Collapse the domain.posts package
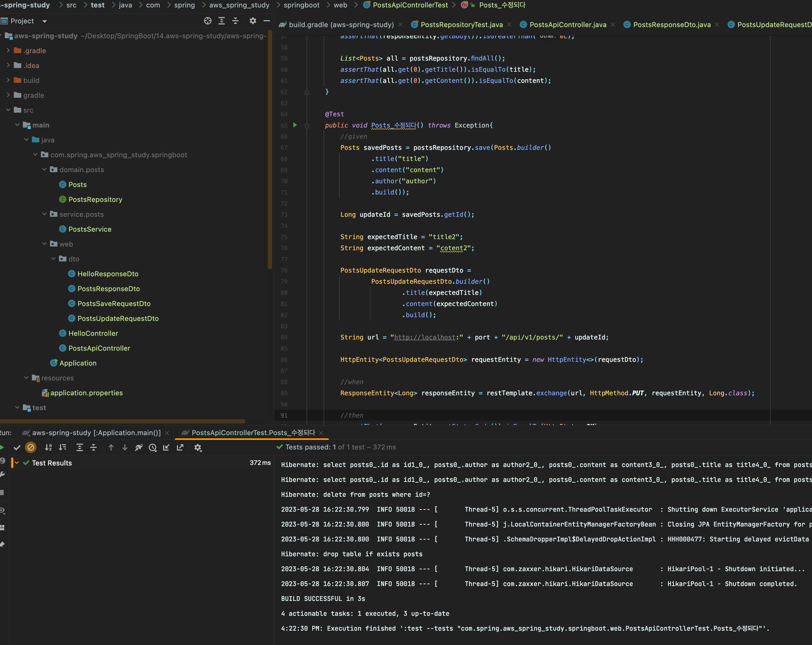The height and width of the screenshot is (645, 812). pos(44,169)
